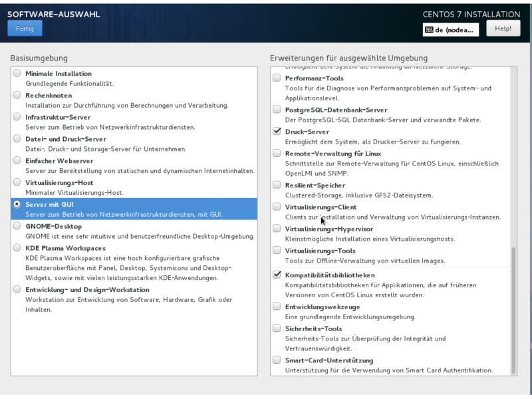Click the add-ons list scrollbar thumb

point(513,311)
